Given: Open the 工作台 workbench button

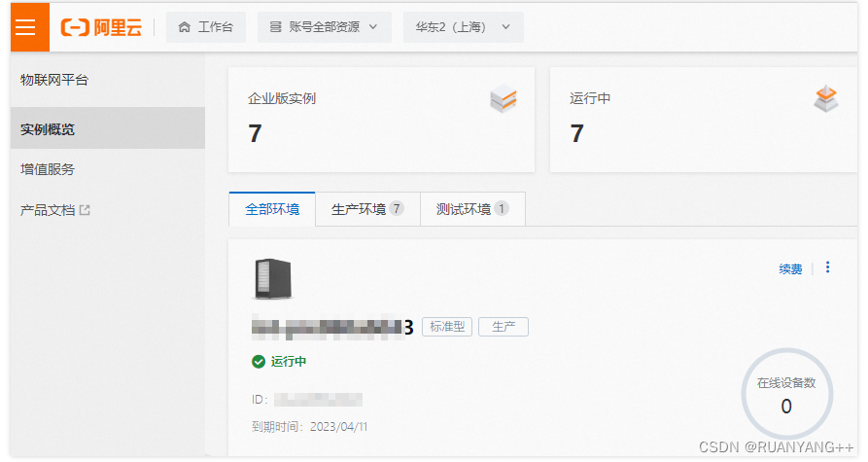Looking at the screenshot, I should pos(206,27).
